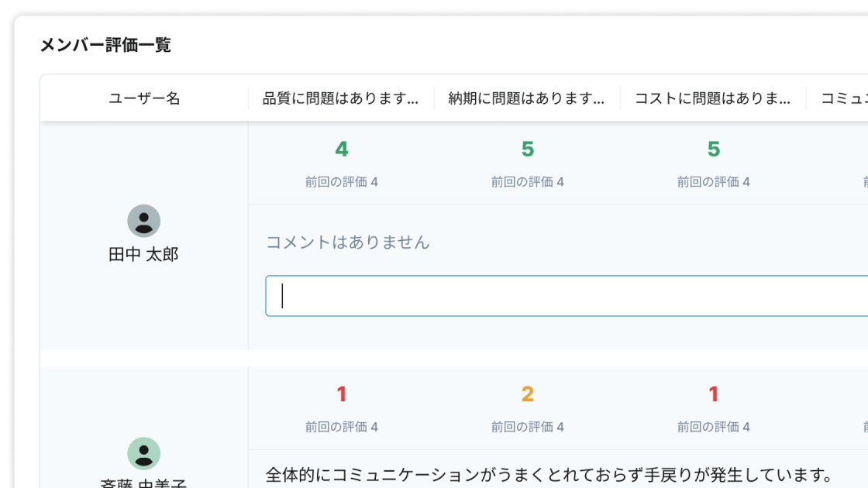
Task: Click the 田中 太郎 name label
Action: coord(144,255)
